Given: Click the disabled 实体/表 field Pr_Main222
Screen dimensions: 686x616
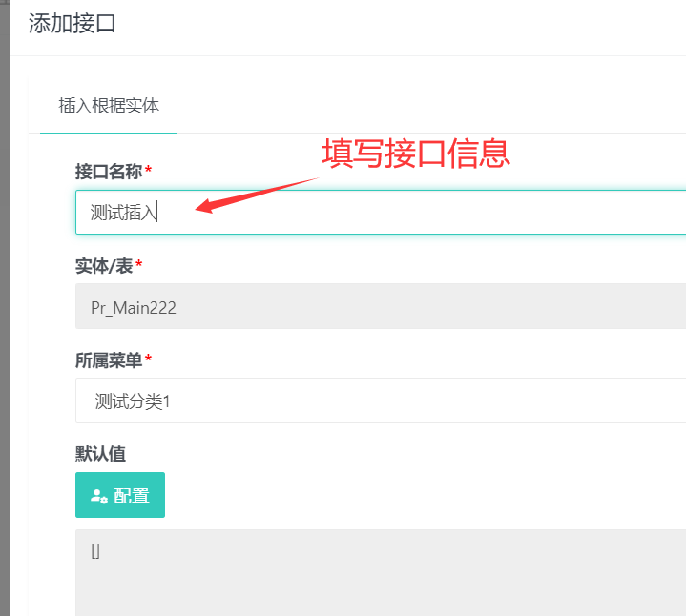Looking at the screenshot, I should pyautogui.click(x=381, y=306).
